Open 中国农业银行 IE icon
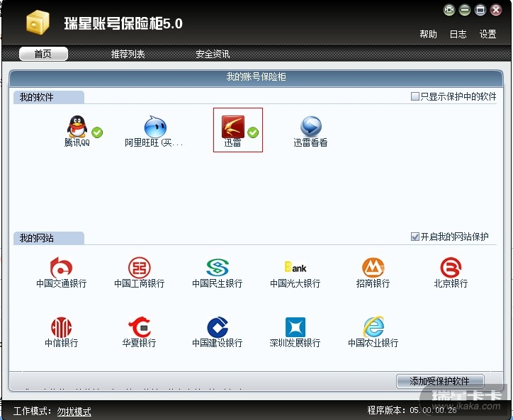This screenshot has width=513, height=420. click(x=373, y=327)
